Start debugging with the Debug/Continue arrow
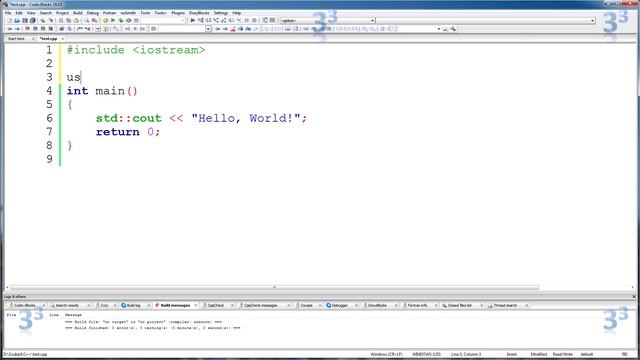This screenshot has height=360, width=640. pyautogui.click(x=192, y=20)
